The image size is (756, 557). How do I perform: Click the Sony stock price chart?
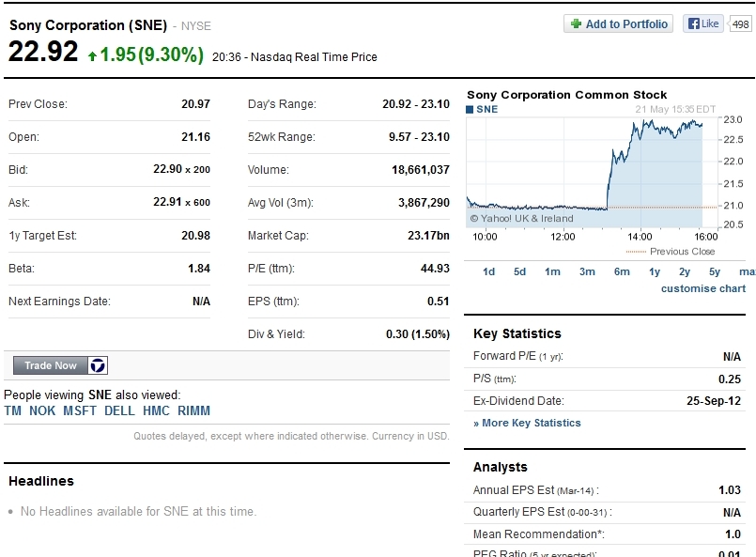tap(592, 173)
